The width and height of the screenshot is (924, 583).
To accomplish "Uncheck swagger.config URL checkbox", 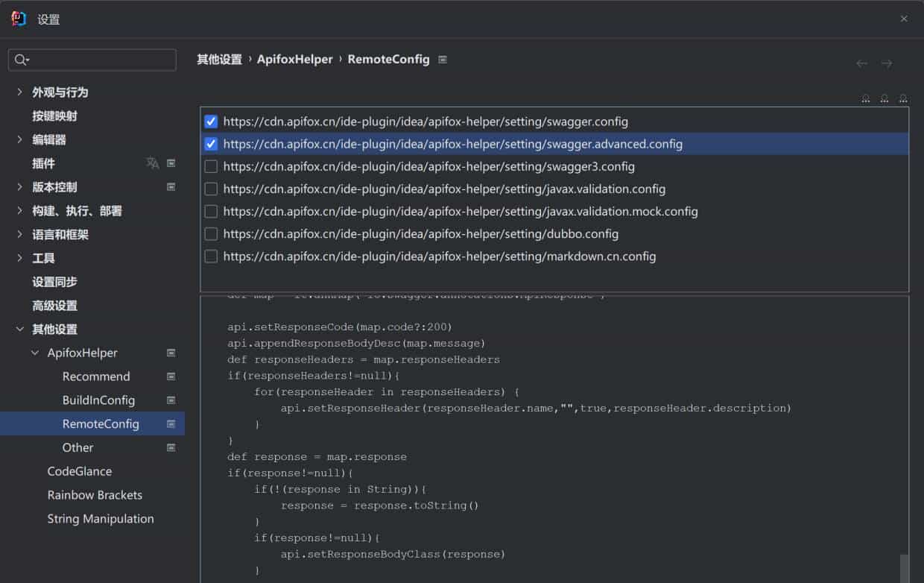I will (x=210, y=122).
